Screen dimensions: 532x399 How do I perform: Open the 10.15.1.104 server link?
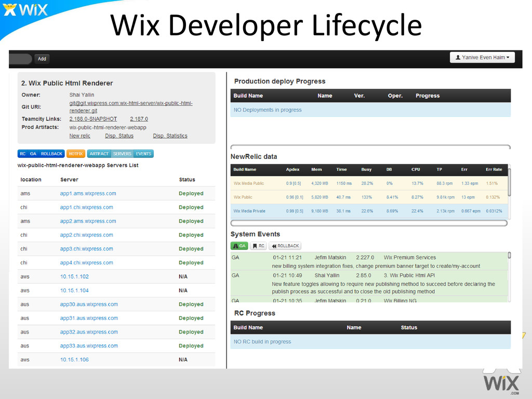pos(74,290)
